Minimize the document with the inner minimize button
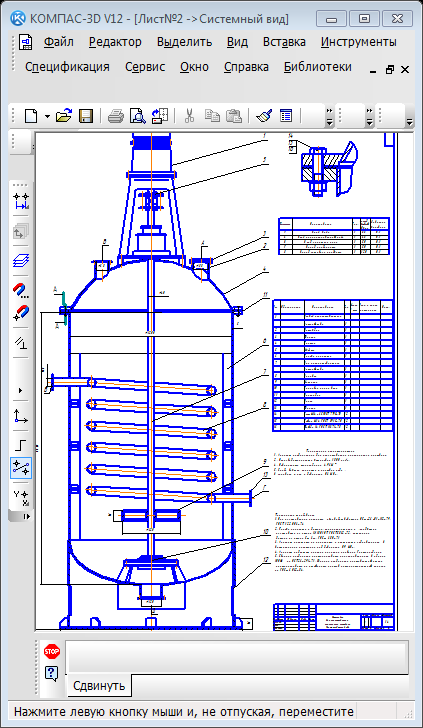 coord(373,70)
